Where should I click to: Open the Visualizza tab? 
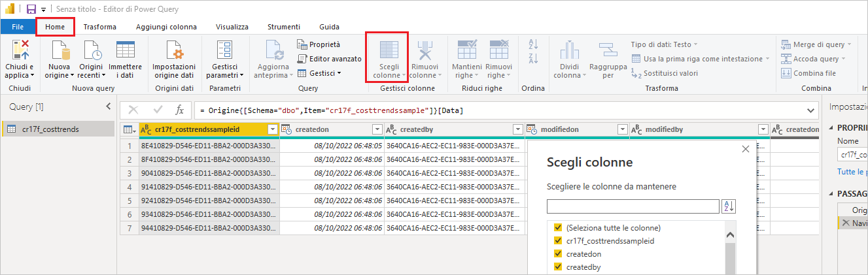point(232,27)
